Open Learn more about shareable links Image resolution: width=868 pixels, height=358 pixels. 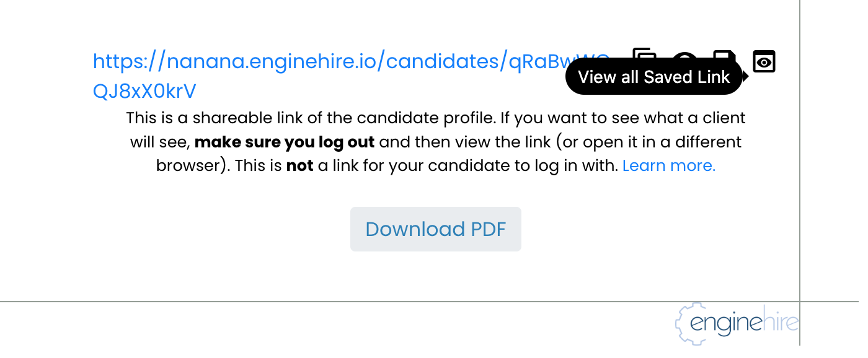(x=668, y=165)
